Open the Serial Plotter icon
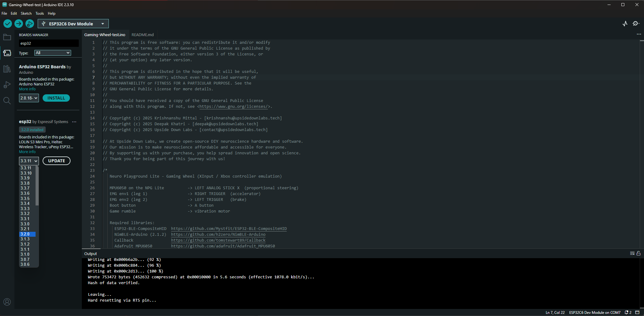The width and height of the screenshot is (644, 316). tap(625, 24)
